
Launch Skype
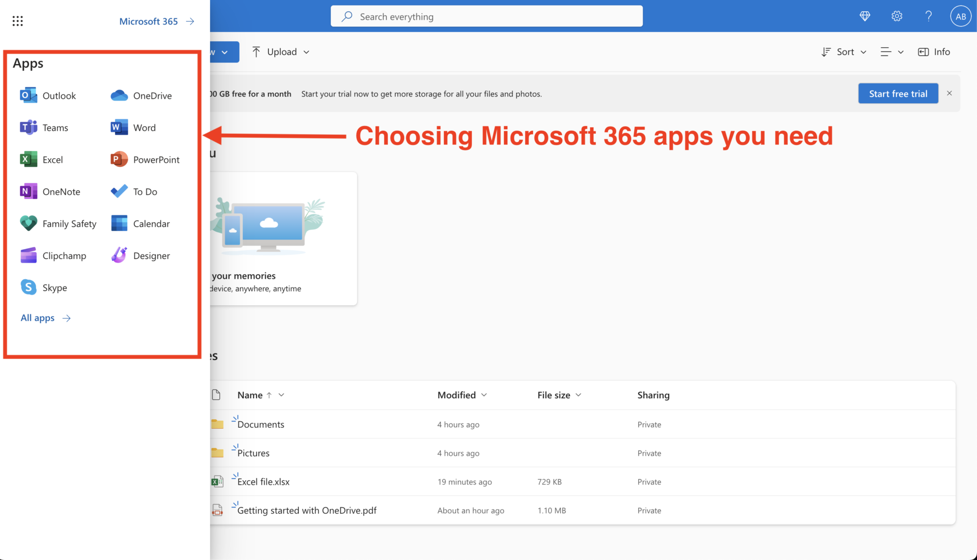[54, 287]
